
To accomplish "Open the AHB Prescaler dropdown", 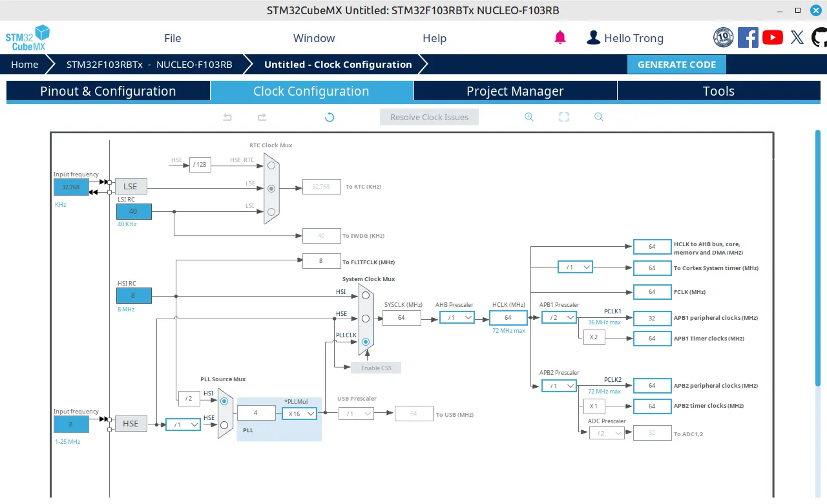I will (x=457, y=317).
